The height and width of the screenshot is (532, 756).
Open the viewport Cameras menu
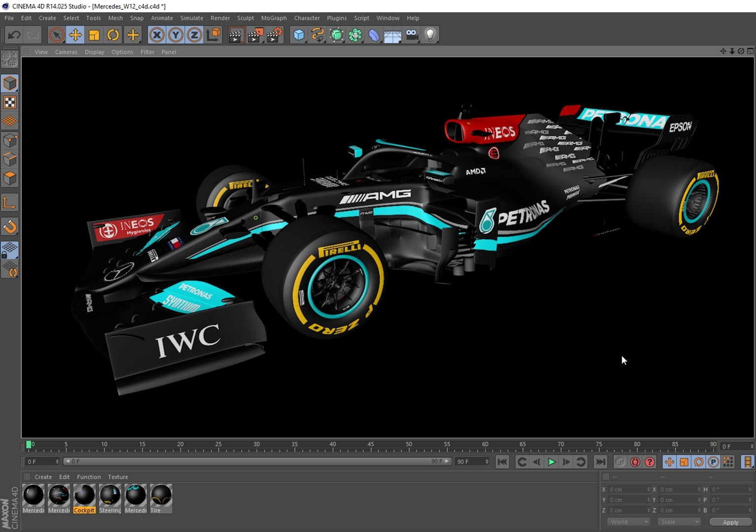click(66, 52)
